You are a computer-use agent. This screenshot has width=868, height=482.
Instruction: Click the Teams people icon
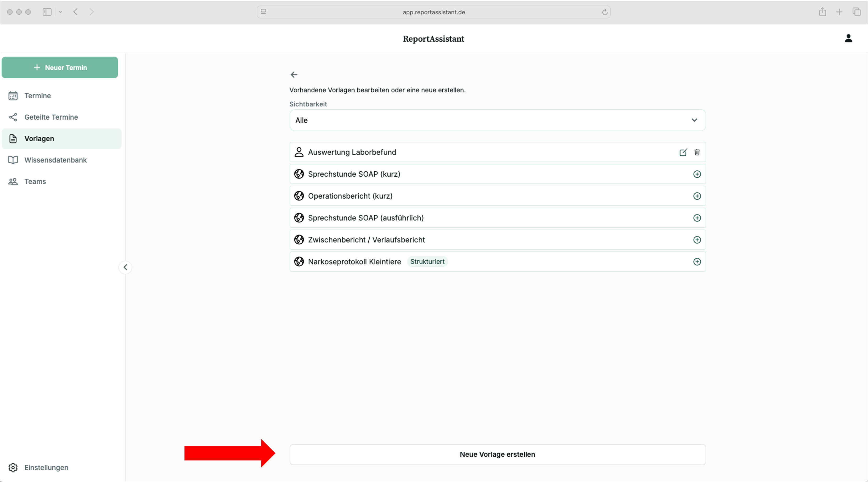click(x=13, y=182)
